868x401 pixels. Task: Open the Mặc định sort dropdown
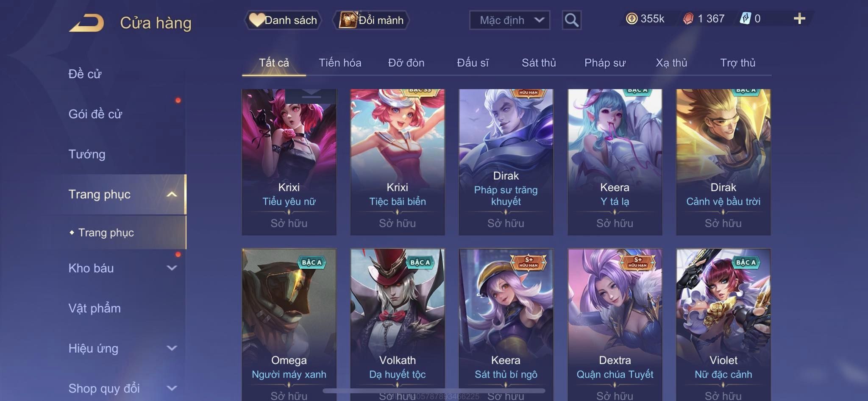(509, 20)
